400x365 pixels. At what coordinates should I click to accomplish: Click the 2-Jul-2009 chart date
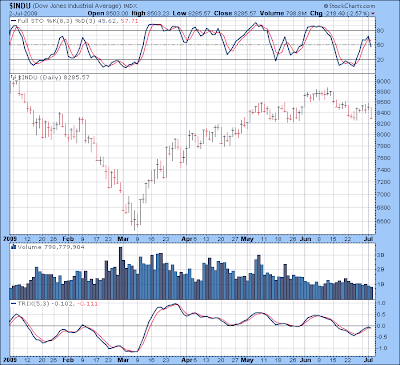[x=23, y=13]
